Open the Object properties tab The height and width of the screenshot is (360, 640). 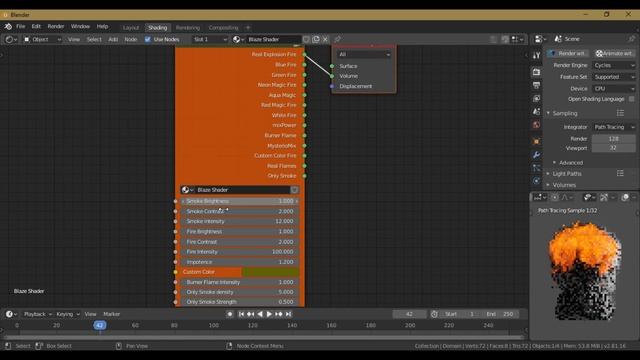pyautogui.click(x=536, y=142)
